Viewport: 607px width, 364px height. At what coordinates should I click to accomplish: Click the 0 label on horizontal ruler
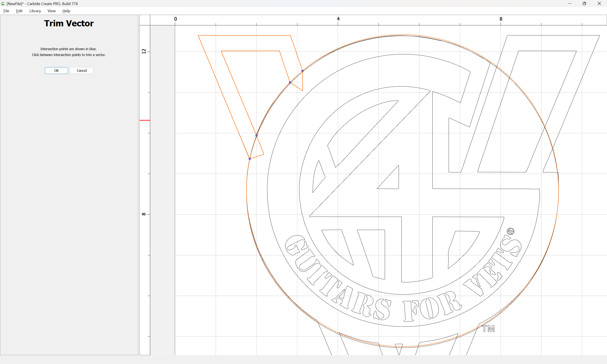tap(175, 19)
